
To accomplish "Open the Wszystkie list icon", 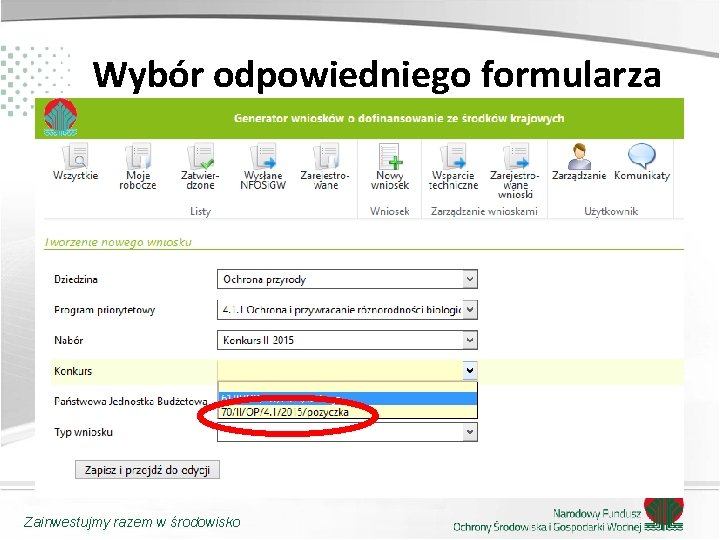I will [x=76, y=162].
